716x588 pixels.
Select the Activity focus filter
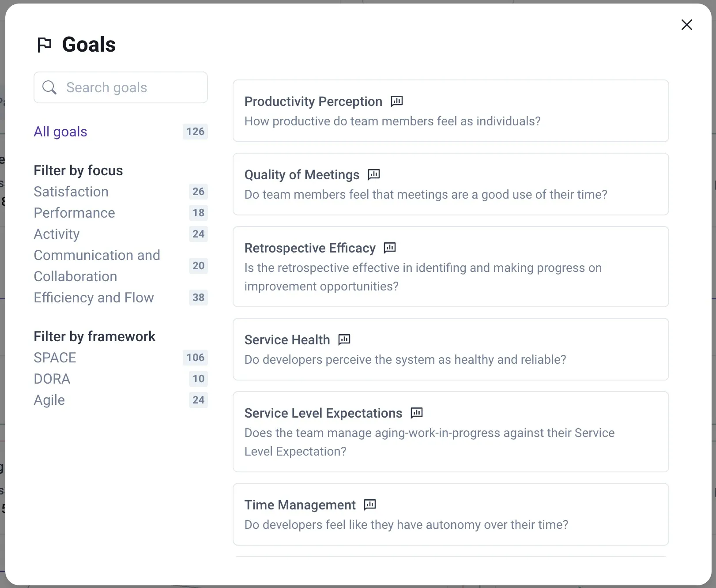click(x=57, y=234)
